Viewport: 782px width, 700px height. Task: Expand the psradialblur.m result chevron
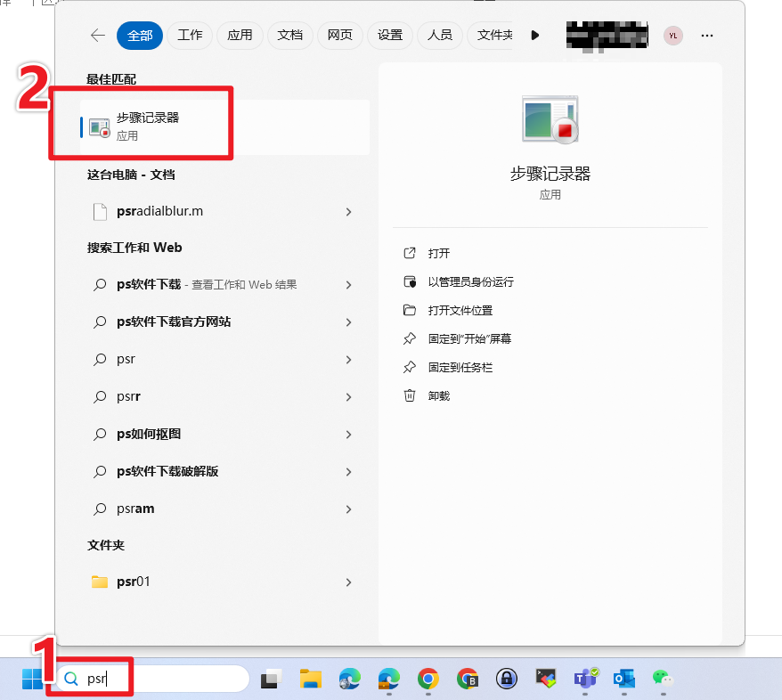click(348, 212)
